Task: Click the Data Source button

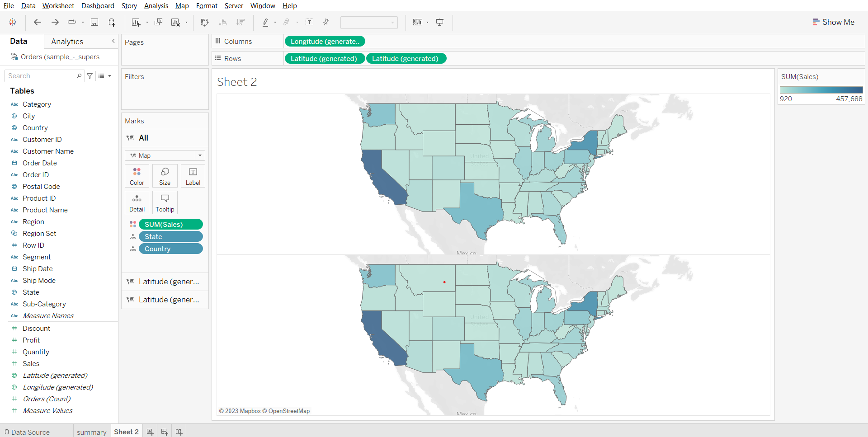Action: click(27, 432)
